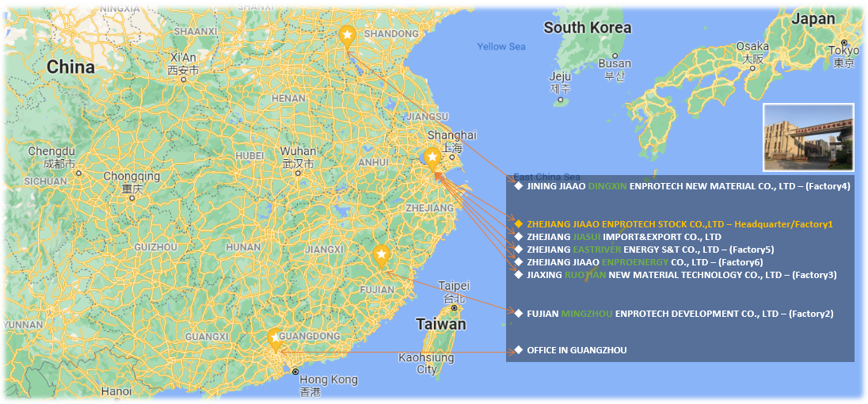Image resolution: width=868 pixels, height=404 pixels.
Task: Select Fujian Mingzhou Enprotech Factory2 entry
Action: click(680, 314)
